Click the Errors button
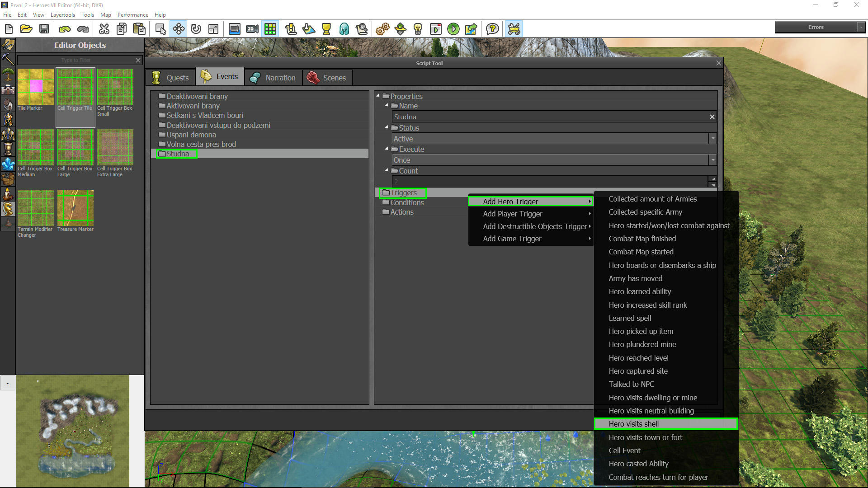 tap(816, 27)
